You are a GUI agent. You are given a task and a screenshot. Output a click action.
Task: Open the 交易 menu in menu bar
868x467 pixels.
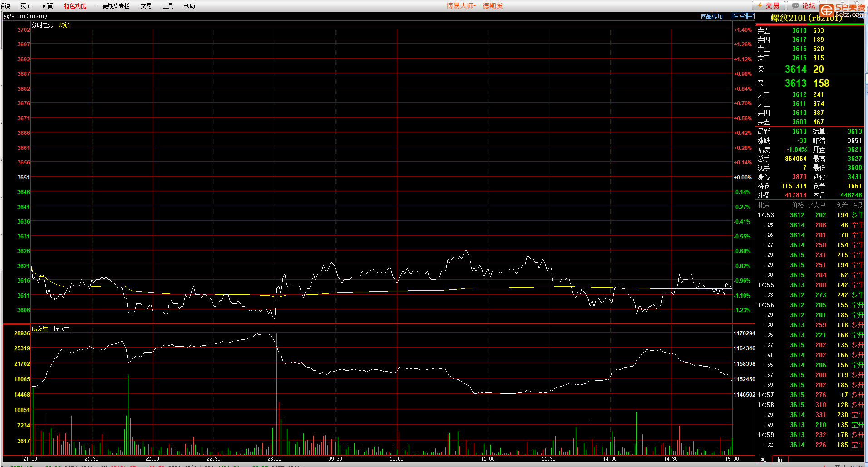pyautogui.click(x=146, y=6)
